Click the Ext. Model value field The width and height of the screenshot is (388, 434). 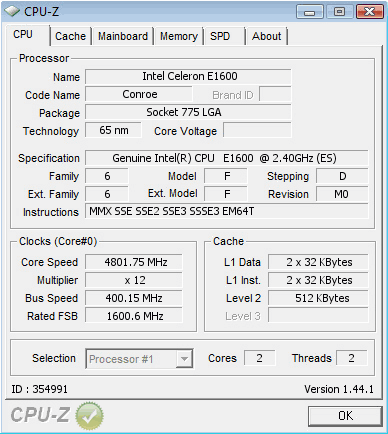point(226,194)
